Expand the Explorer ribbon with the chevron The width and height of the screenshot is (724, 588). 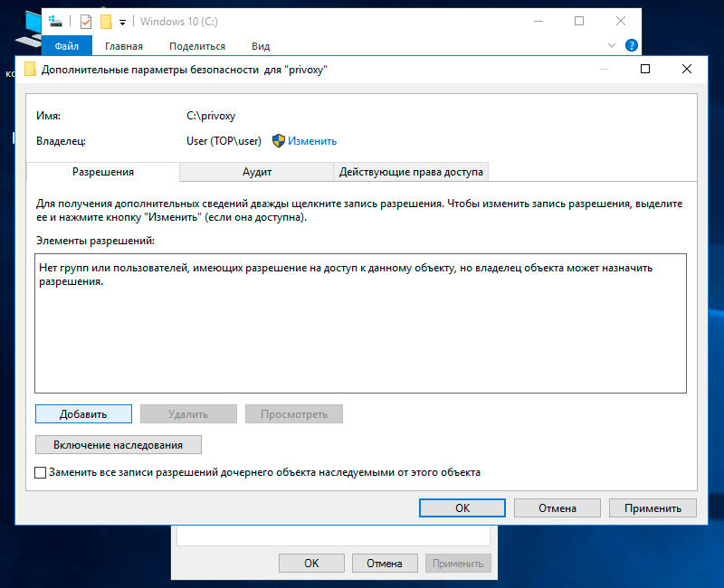tap(612, 46)
